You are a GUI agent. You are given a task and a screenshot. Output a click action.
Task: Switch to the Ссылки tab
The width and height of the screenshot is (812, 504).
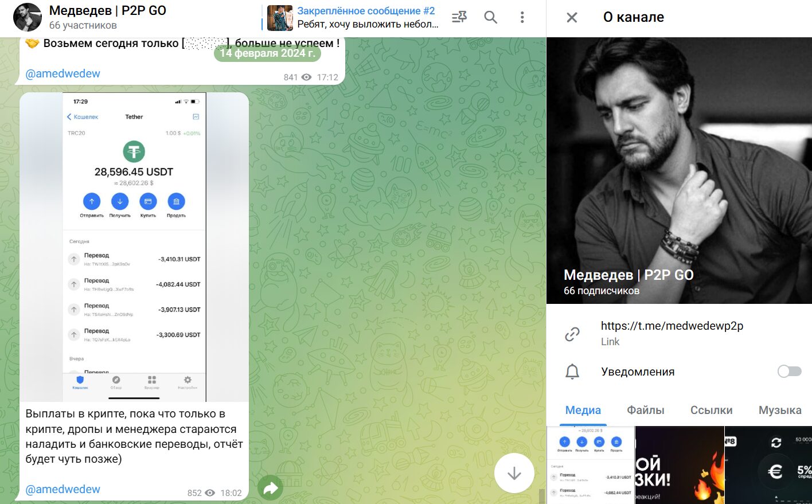pyautogui.click(x=711, y=410)
